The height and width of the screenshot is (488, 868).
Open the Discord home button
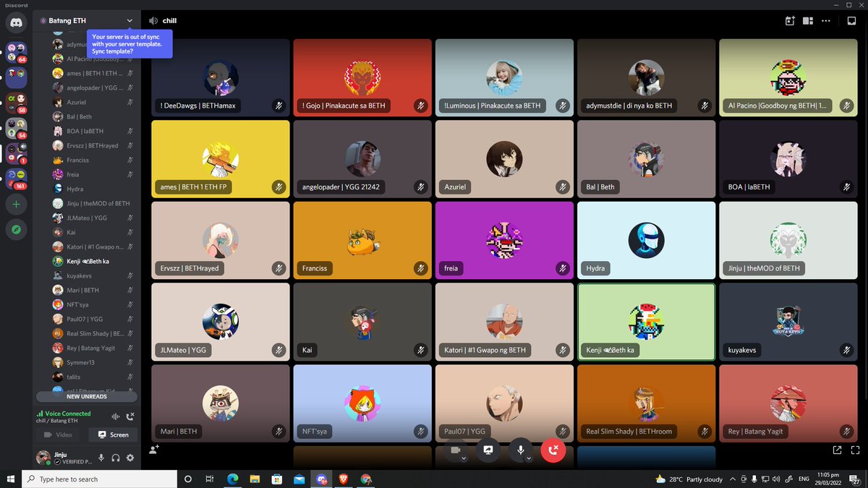coord(16,22)
